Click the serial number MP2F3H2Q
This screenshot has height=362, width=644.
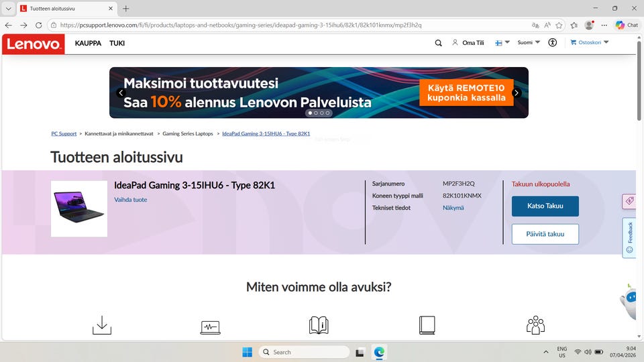coord(458,184)
